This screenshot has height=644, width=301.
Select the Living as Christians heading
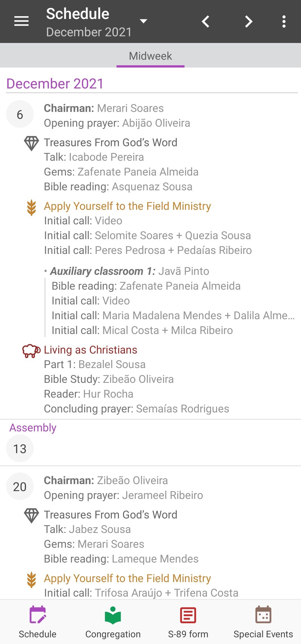[x=91, y=350]
